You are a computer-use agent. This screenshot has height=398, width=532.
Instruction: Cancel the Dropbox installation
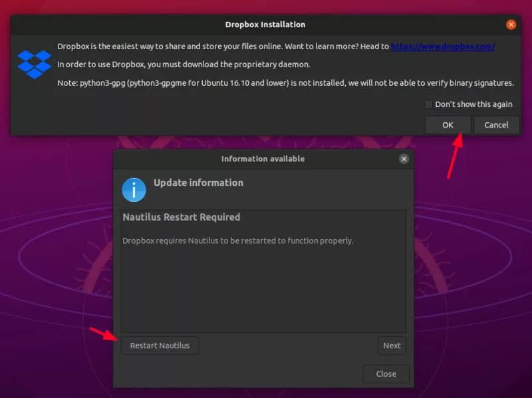[496, 125]
